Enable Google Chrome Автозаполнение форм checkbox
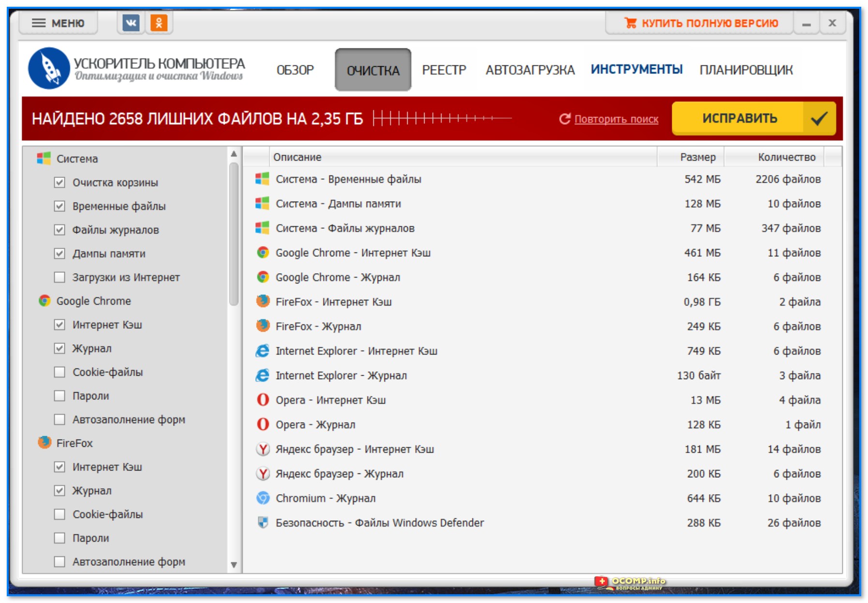Screen dimensions: 868x603 point(59,419)
